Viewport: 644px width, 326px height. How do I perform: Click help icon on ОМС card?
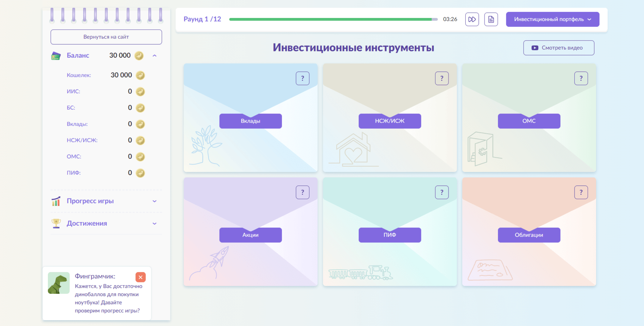581,78
